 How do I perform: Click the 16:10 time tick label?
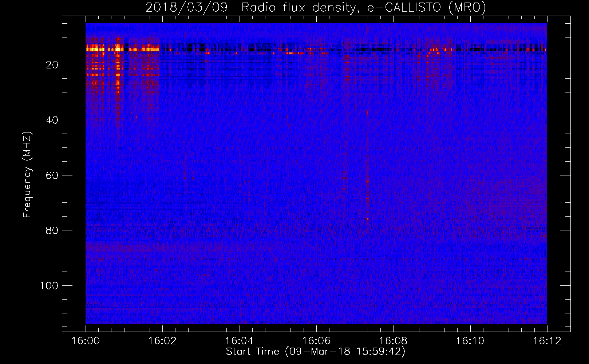[470, 341]
